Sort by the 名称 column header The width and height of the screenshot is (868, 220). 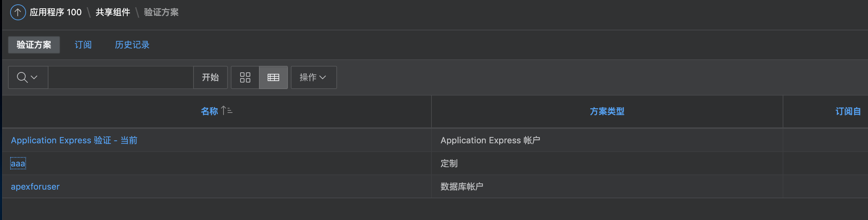209,111
